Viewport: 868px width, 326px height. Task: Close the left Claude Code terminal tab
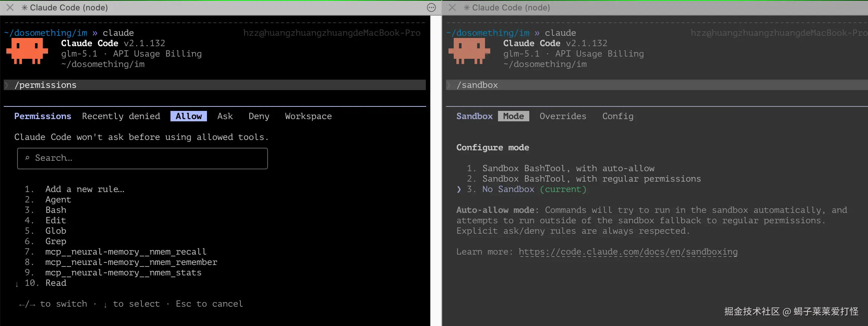[x=10, y=7]
